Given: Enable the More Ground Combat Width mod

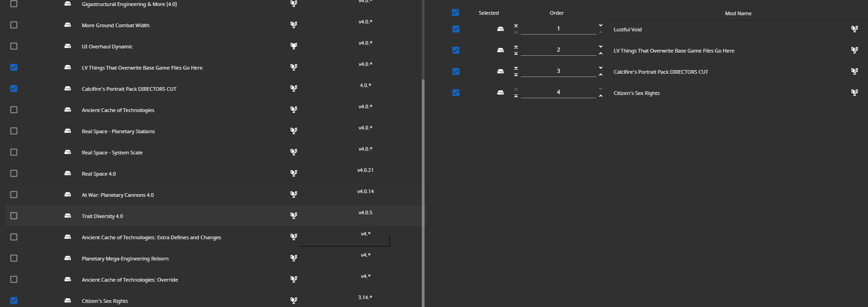Looking at the screenshot, I should (x=14, y=25).
